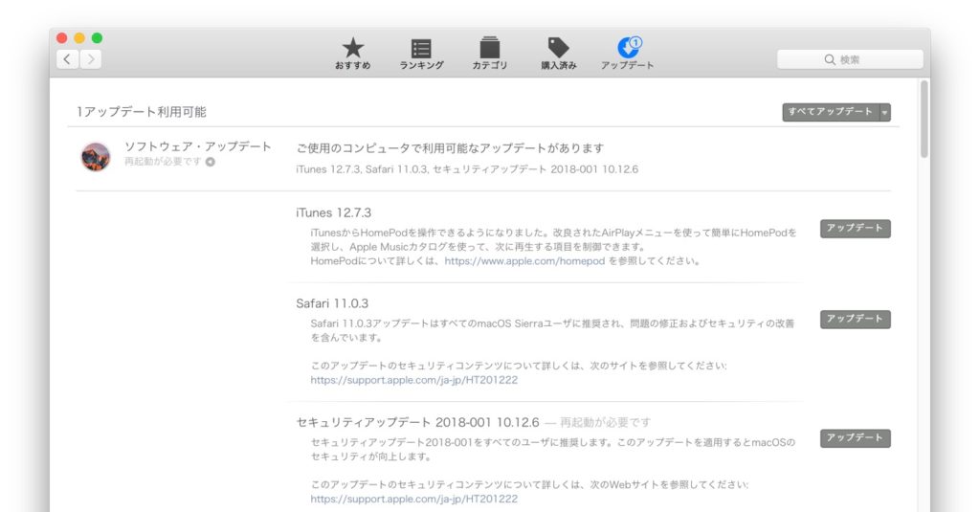Click the 1アップデート利用可能 heading
Viewport: 980px width, 512px height.
point(142,112)
